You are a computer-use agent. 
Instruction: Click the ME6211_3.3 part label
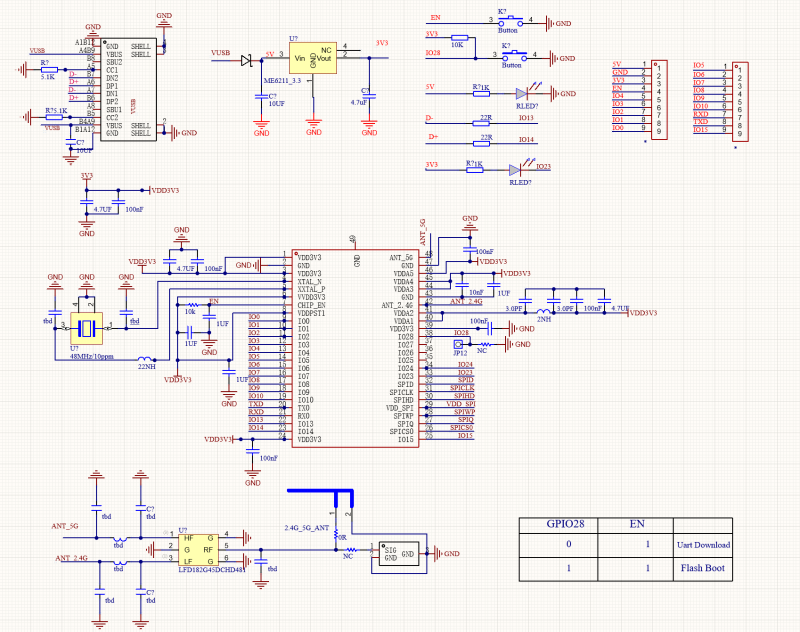pos(282,81)
